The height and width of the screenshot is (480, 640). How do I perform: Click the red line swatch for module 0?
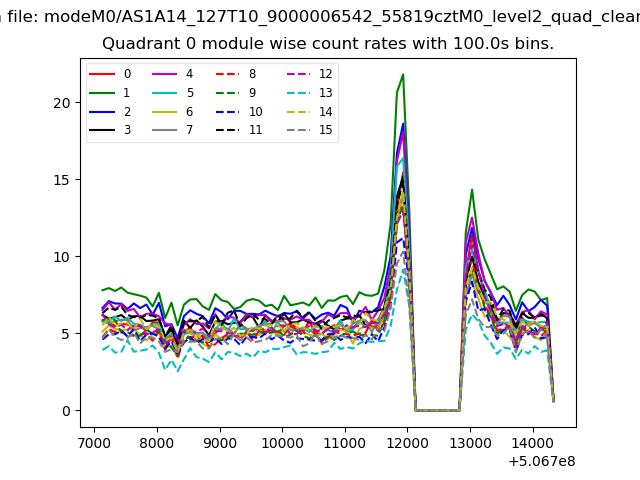click(103, 74)
